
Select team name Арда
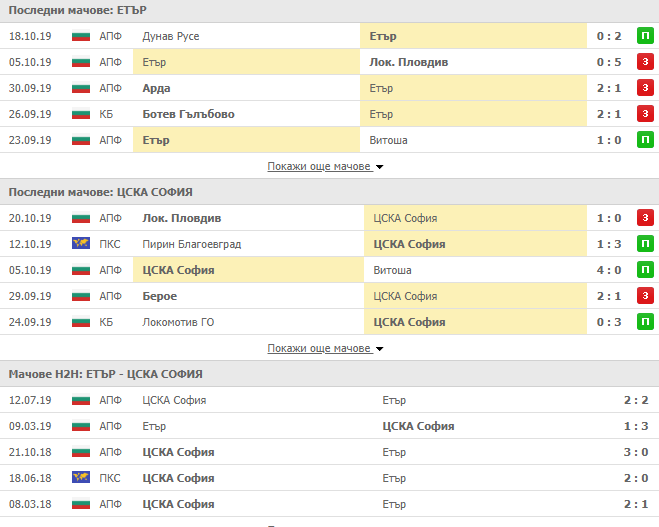click(x=156, y=88)
